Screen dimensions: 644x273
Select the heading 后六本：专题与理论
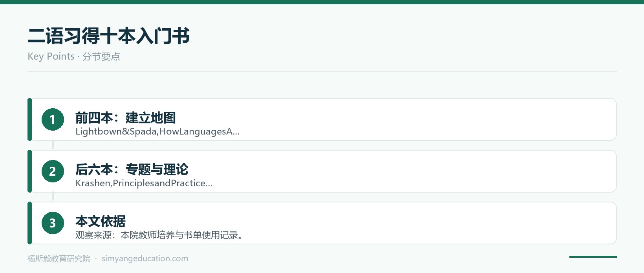pyautogui.click(x=132, y=169)
